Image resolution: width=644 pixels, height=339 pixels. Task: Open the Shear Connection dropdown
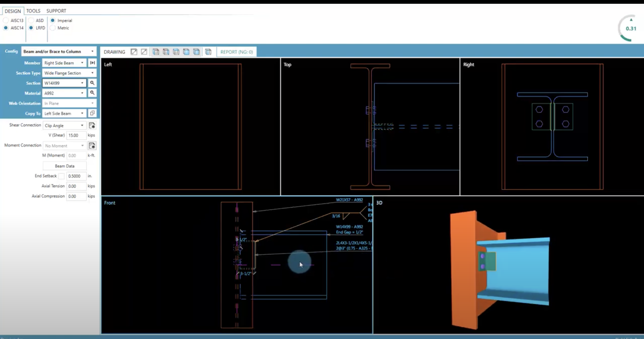click(x=64, y=125)
